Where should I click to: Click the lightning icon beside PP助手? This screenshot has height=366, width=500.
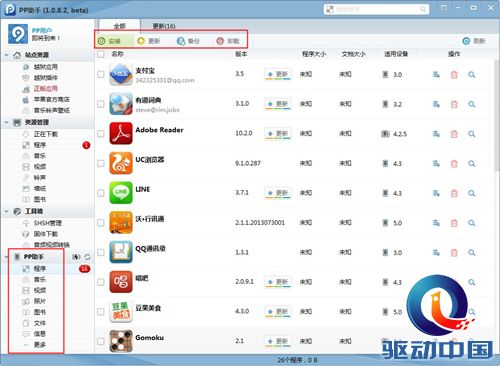76,257
